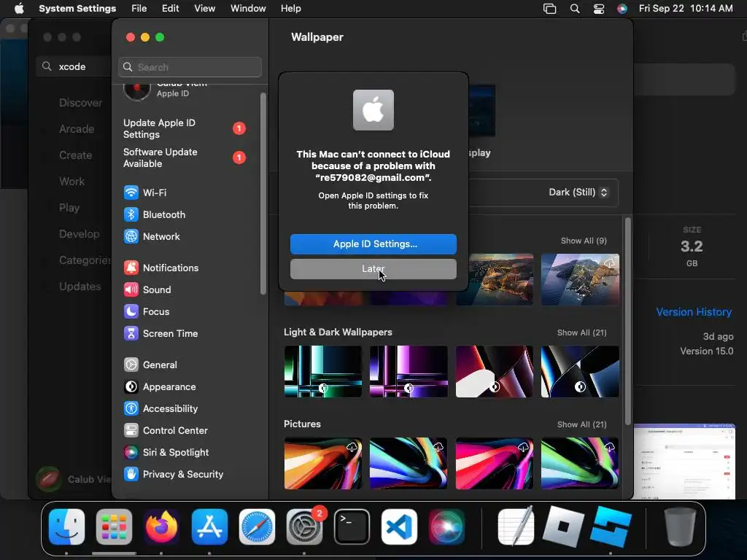
Task: Open Bluetooth settings pane
Action: tap(155, 215)
